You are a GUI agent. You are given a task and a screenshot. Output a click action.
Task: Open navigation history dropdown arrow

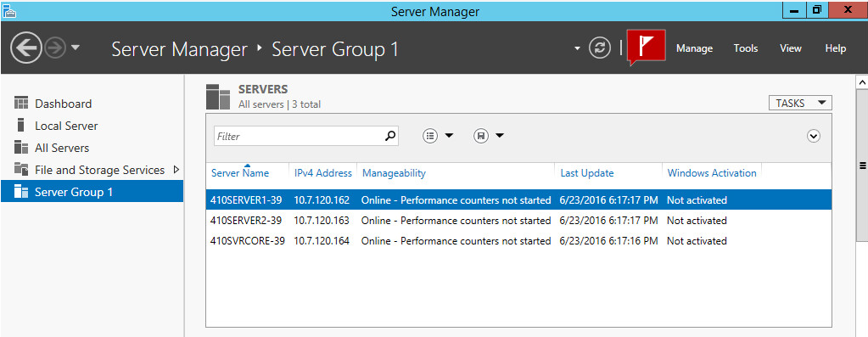[76, 48]
